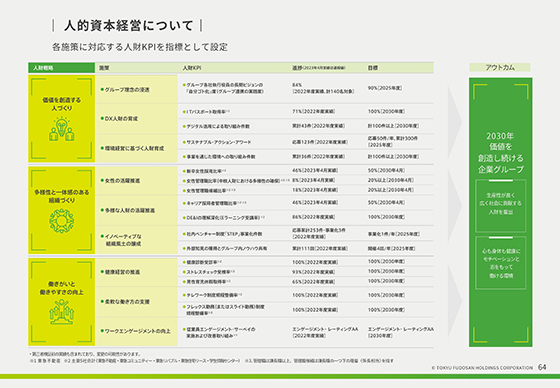Select the 累計36件 progress value
The height and width of the screenshot is (388, 560).
pyautogui.click(x=319, y=156)
